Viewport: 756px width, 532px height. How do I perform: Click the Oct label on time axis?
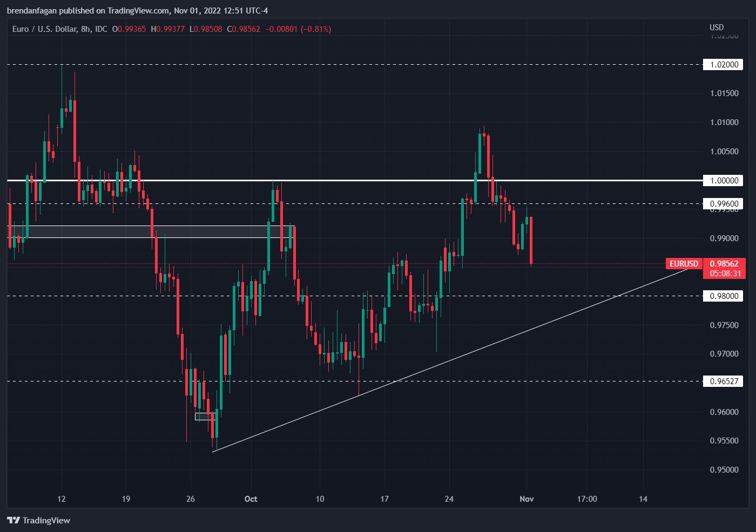click(x=251, y=499)
